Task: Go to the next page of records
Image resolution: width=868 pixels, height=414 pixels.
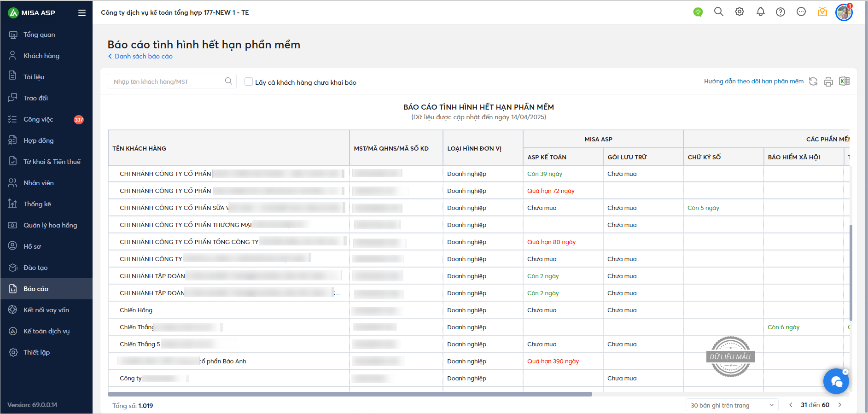Action: click(x=840, y=405)
